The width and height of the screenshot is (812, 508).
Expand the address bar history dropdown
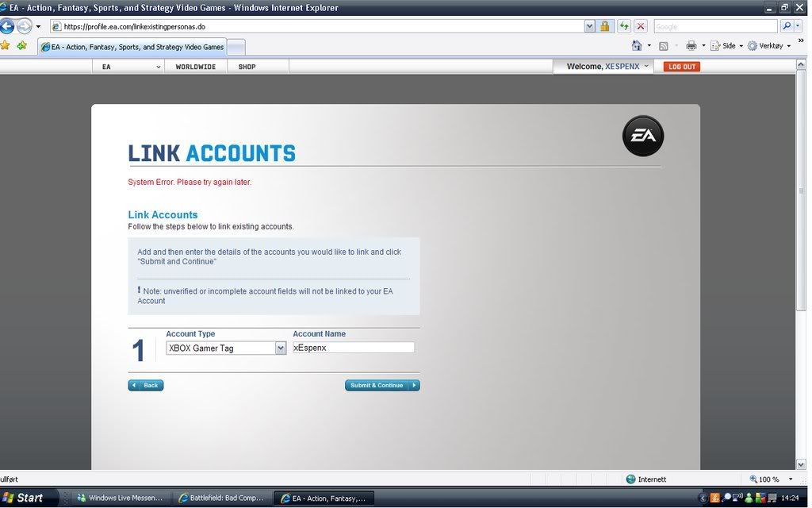(589, 26)
